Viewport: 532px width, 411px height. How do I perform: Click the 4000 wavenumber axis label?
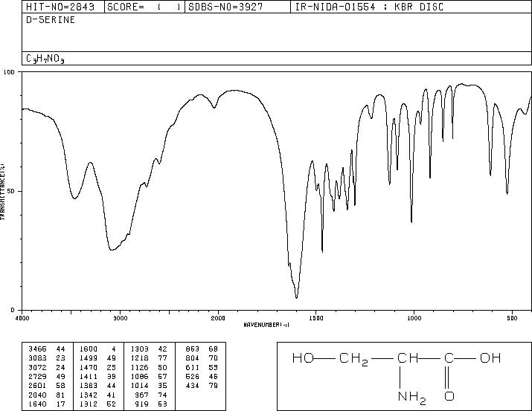[22, 318]
